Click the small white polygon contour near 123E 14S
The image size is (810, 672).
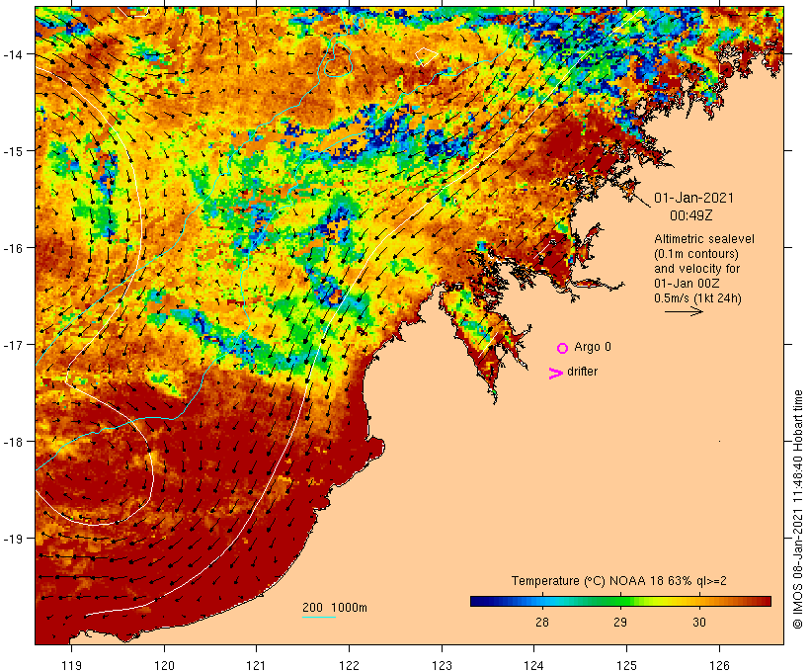[426, 55]
